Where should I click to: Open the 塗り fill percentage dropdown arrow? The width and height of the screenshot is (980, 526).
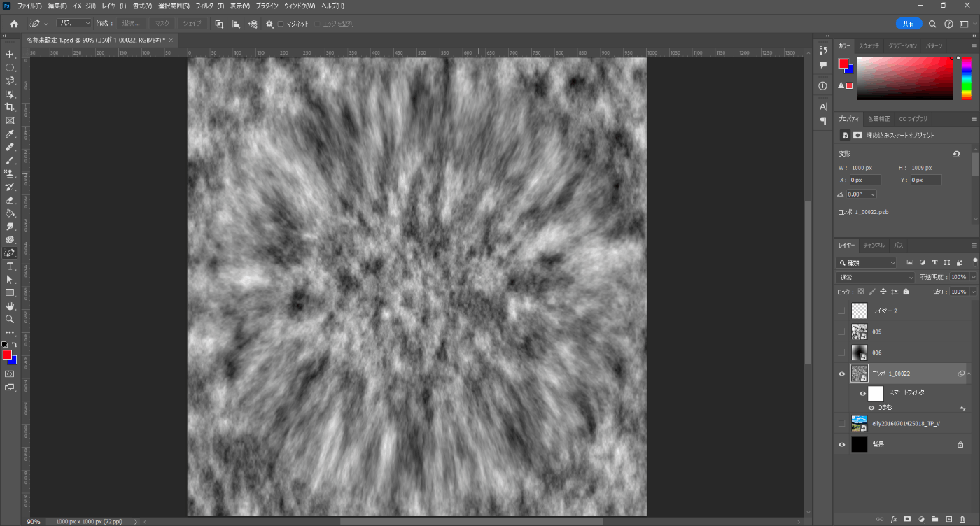(x=974, y=292)
